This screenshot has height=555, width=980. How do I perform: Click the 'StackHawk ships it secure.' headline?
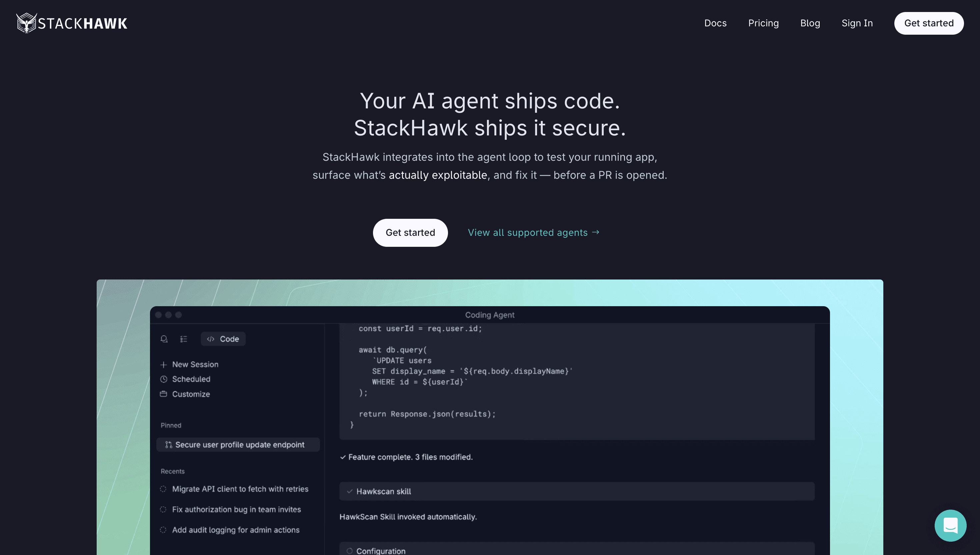pyautogui.click(x=490, y=128)
